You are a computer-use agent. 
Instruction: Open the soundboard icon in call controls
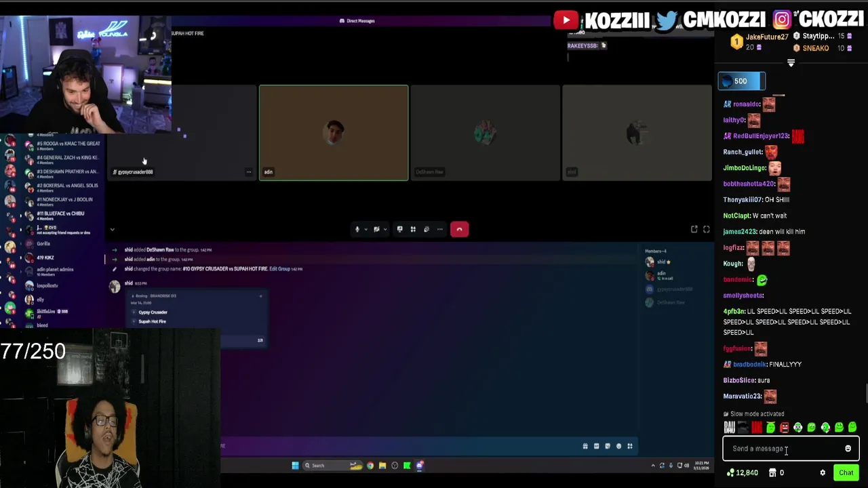[427, 229]
